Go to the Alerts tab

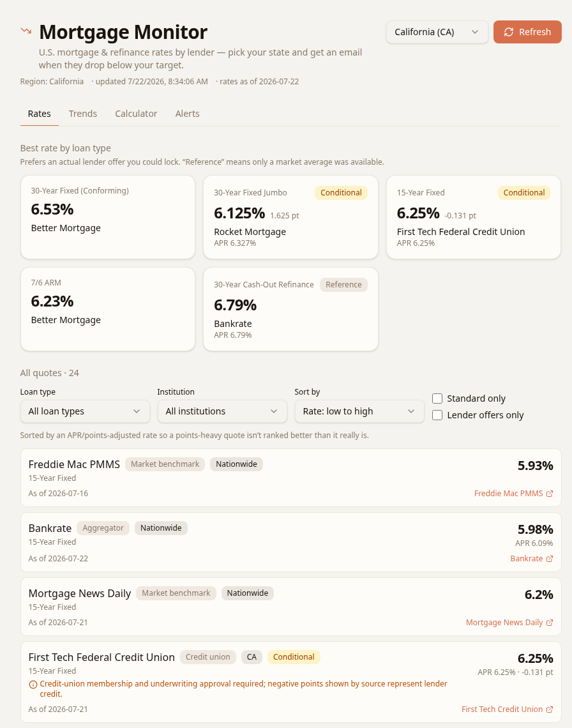pos(188,114)
